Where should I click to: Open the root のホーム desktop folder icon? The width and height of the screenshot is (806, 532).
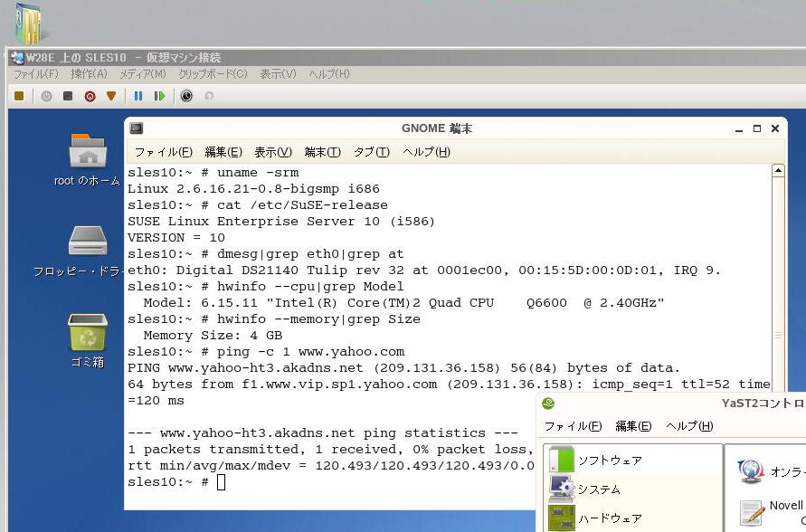[88, 150]
